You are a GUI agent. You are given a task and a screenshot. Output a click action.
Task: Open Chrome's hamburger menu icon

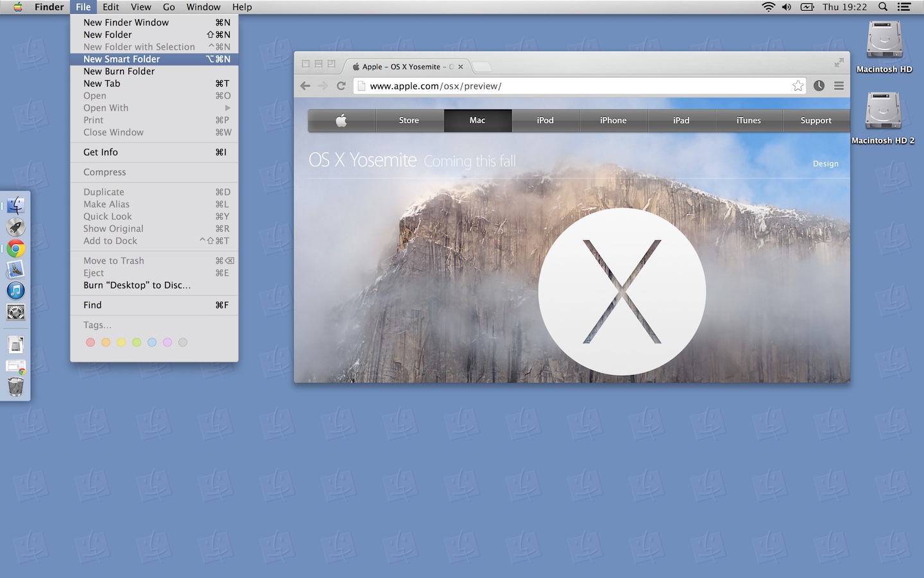pyautogui.click(x=839, y=86)
